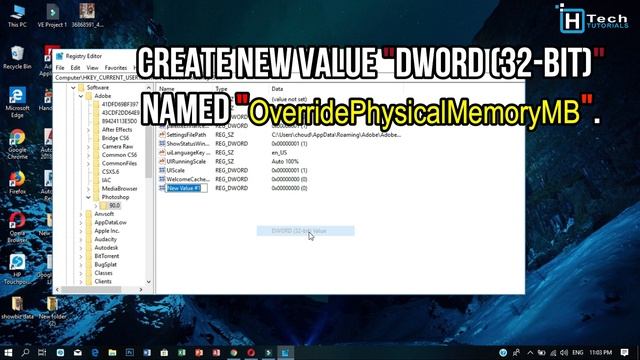Open the Recycle Bin desktop icon
Viewport: 640px width, 360px height.
click(17, 57)
